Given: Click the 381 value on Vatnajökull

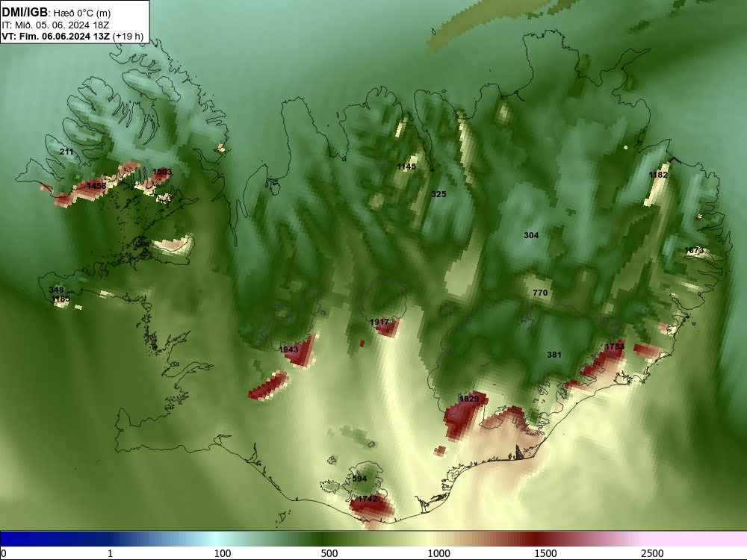Looking at the screenshot, I should (554, 355).
